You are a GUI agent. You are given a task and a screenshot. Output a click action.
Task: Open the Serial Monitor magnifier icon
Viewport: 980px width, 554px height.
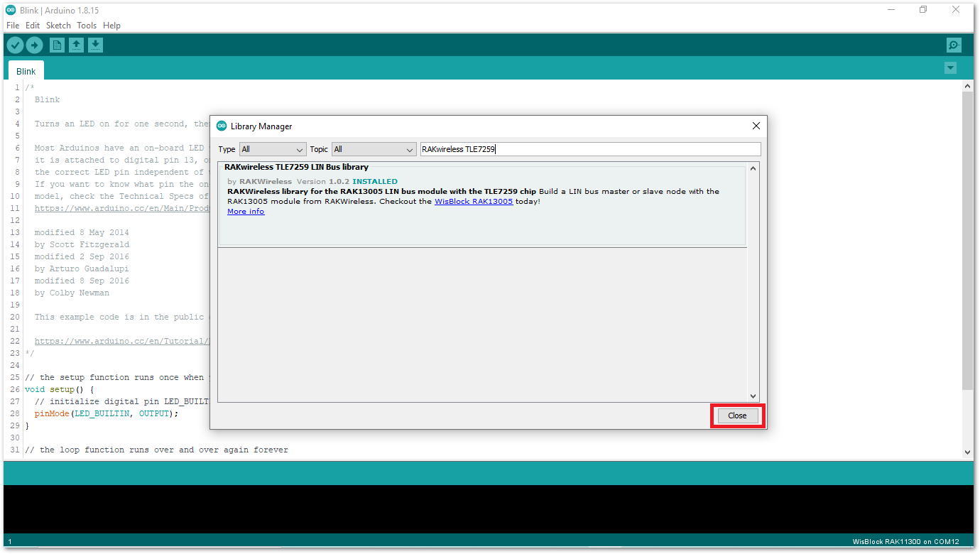[954, 45]
